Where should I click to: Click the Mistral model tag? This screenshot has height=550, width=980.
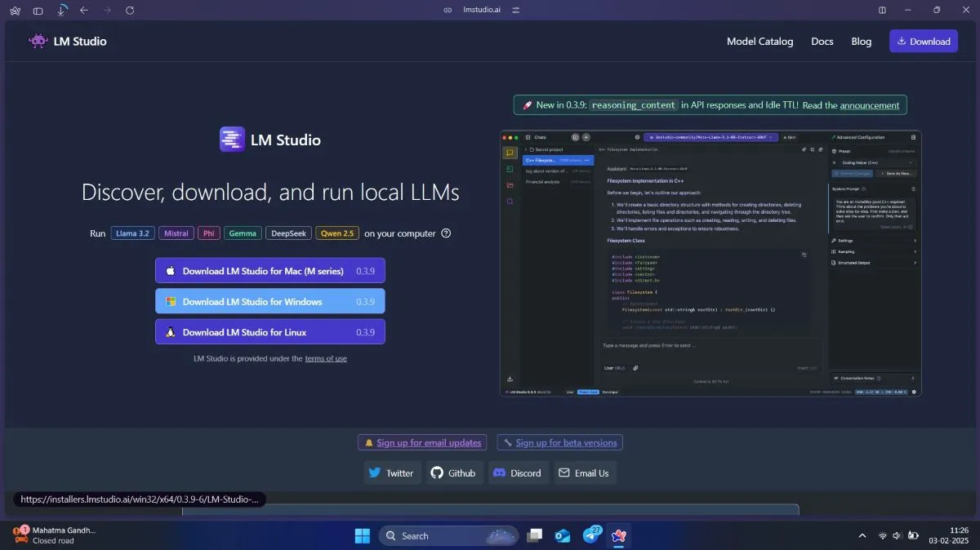point(176,233)
